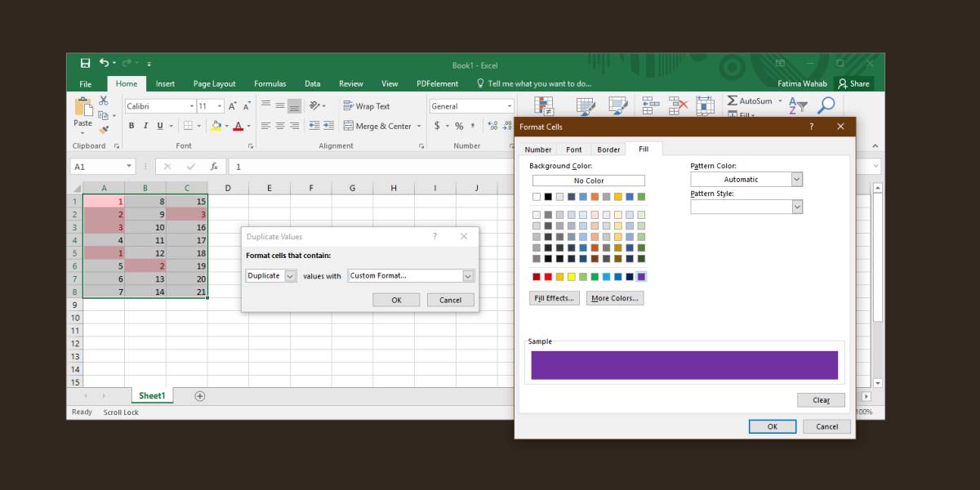The image size is (980, 490).
Task: Decrease indent in Alignment group
Action: pyautogui.click(x=313, y=126)
